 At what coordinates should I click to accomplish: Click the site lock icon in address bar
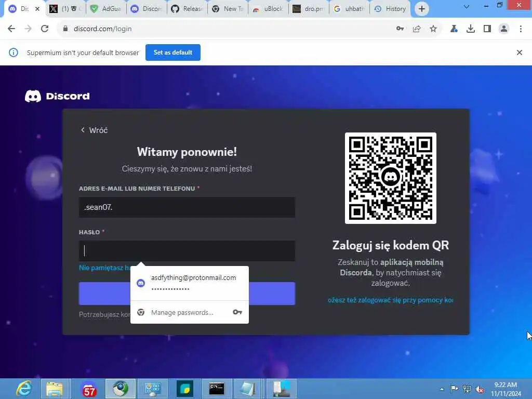[x=65, y=29]
